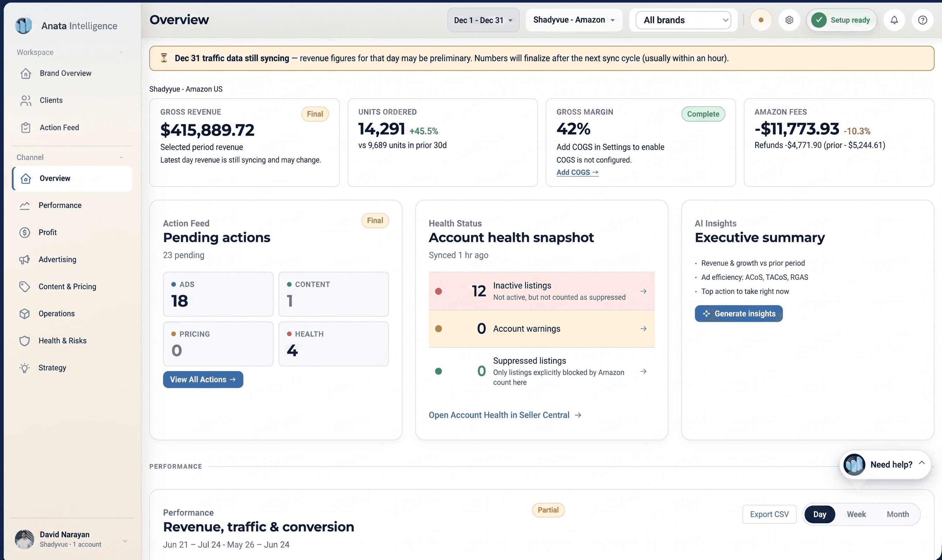942x560 pixels.
Task: Click the 14,291 units ordered value
Action: click(381, 129)
